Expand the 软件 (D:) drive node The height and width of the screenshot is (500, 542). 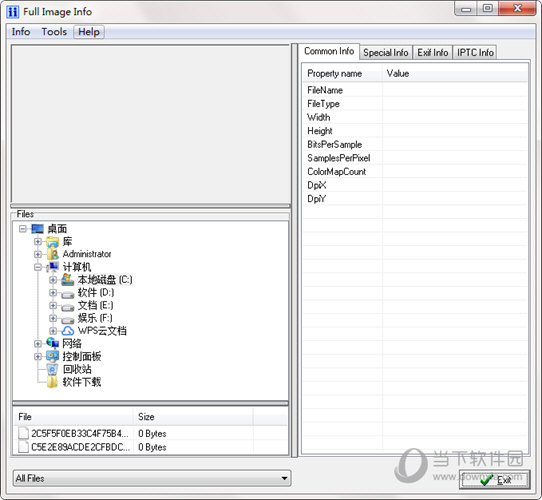(x=53, y=293)
